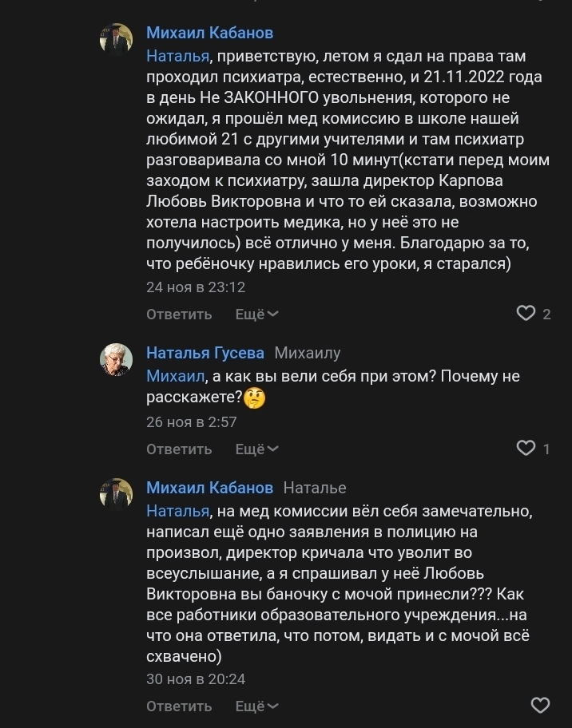Image resolution: width=572 pixels, height=728 pixels.
Task: Click the Наталья mention in the first comment
Action: (177, 56)
